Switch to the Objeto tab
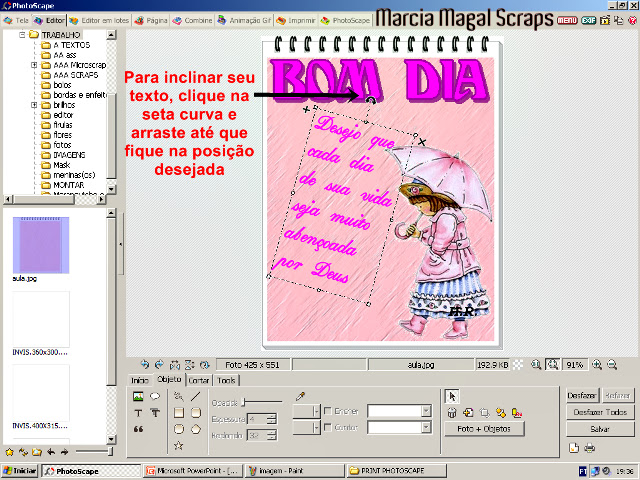 169,380
